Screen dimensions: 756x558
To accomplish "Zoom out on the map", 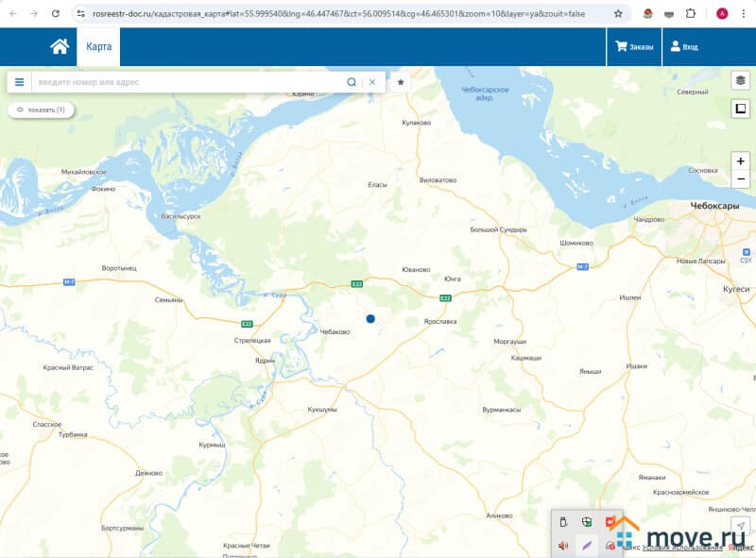I will pyautogui.click(x=740, y=178).
